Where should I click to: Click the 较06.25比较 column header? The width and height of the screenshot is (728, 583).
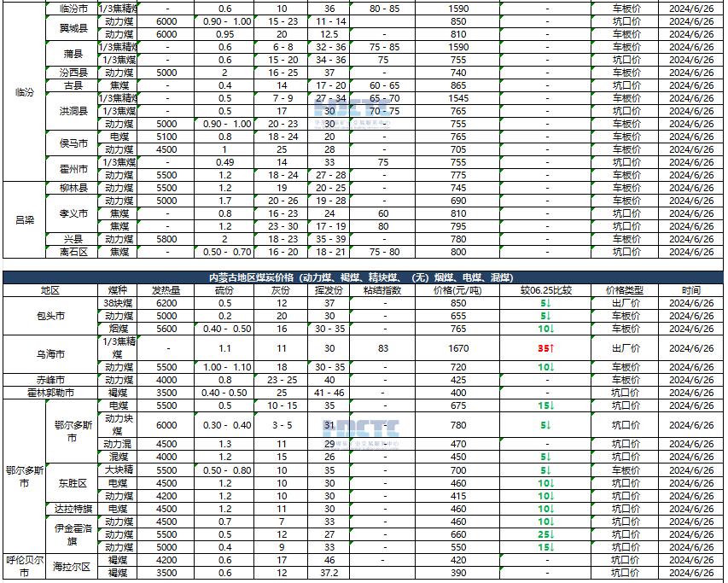tap(545, 290)
